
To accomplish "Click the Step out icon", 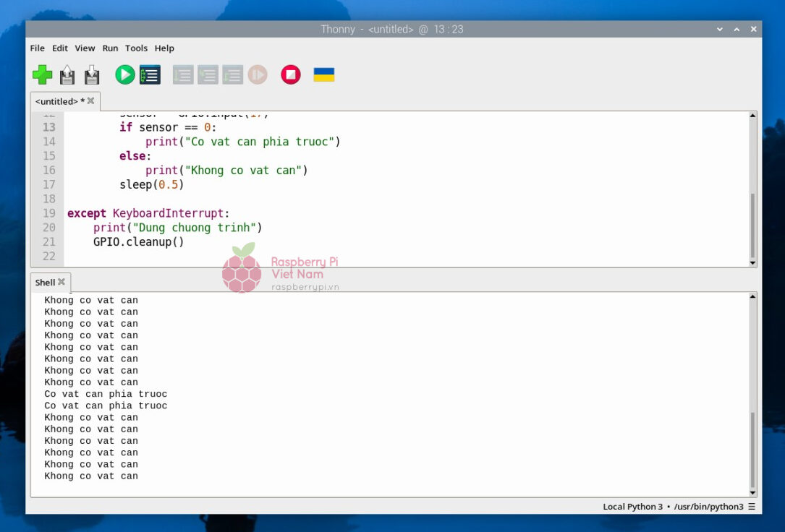I will point(232,74).
